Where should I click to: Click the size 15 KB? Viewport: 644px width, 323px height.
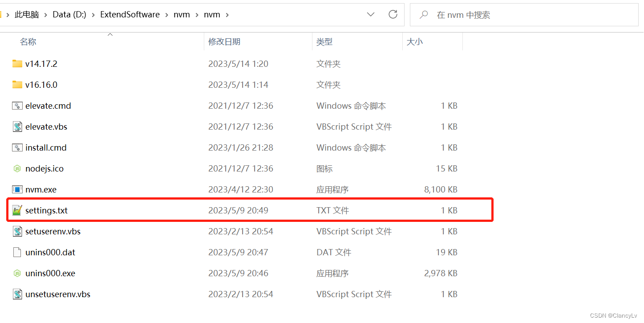(x=446, y=168)
